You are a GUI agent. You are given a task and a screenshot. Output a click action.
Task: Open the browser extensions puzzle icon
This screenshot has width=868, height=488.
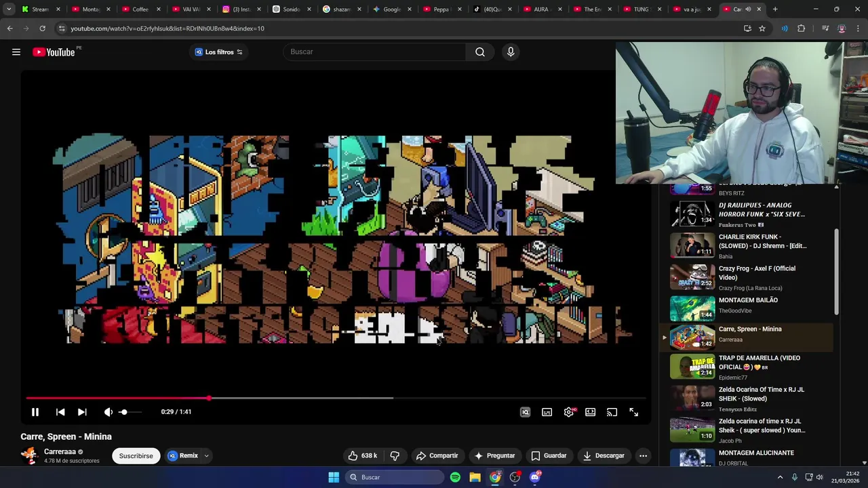click(x=802, y=28)
